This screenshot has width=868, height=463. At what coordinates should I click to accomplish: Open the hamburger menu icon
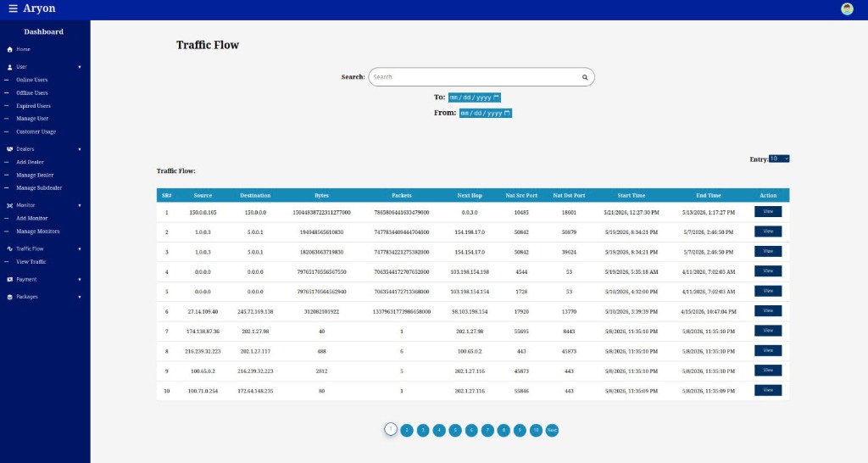13,8
